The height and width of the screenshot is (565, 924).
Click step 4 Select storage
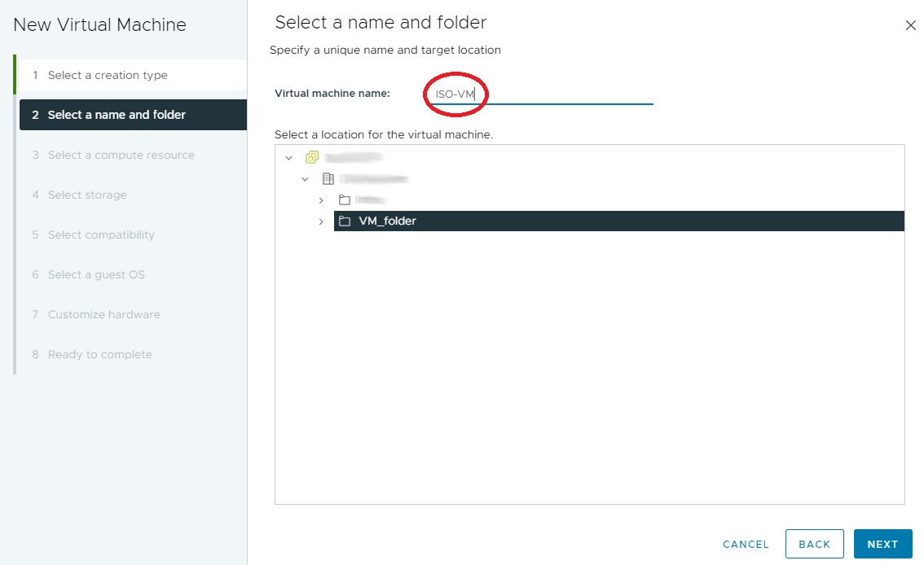pos(87,195)
